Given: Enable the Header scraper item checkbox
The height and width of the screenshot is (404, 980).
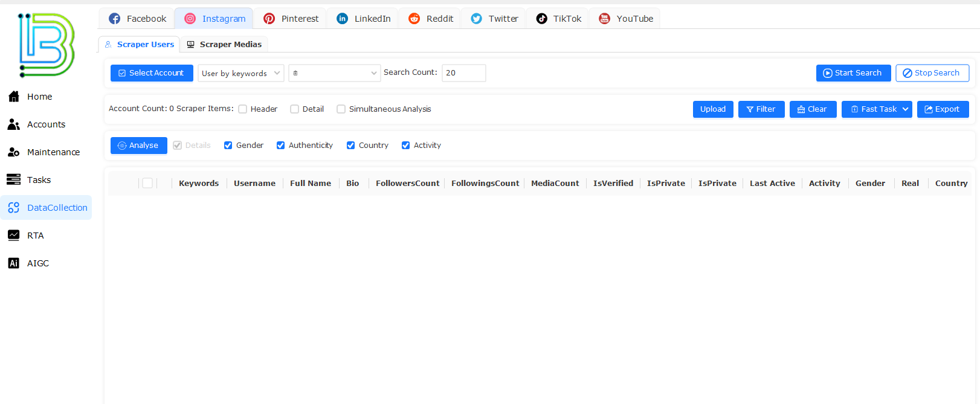Looking at the screenshot, I should tap(243, 109).
